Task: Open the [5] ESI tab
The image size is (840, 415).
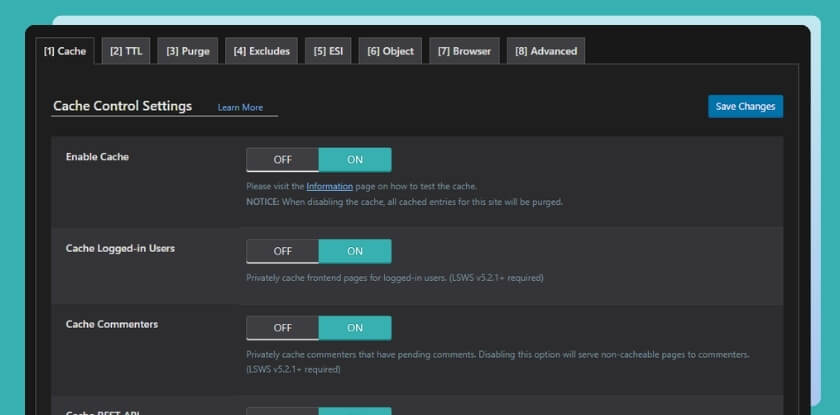Action: (329, 51)
